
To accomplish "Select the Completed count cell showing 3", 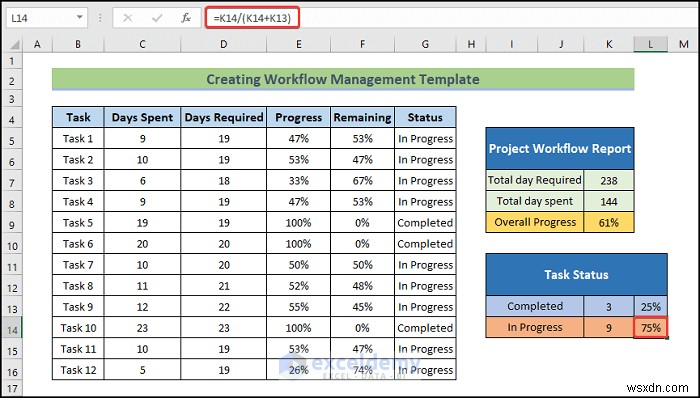I will [608, 307].
